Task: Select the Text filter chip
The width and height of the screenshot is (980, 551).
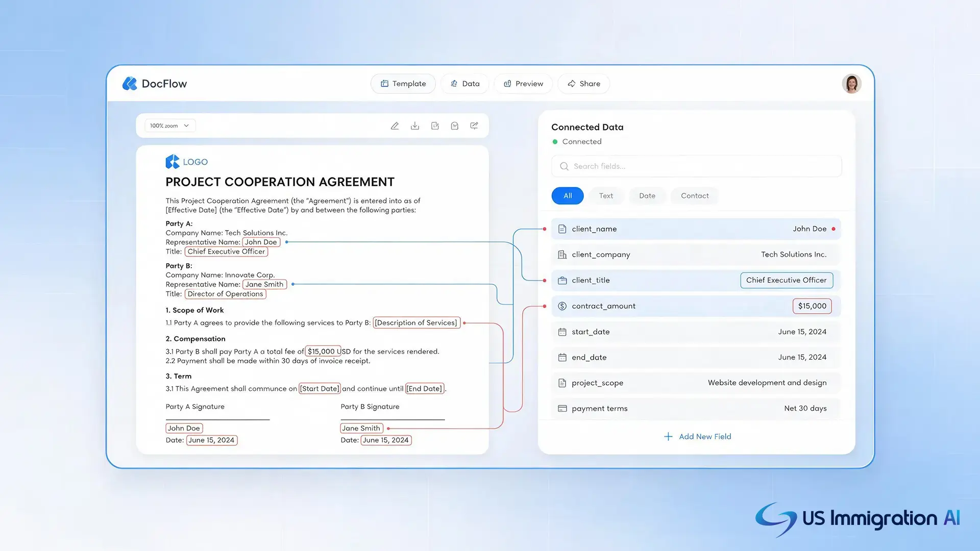Action: 606,196
